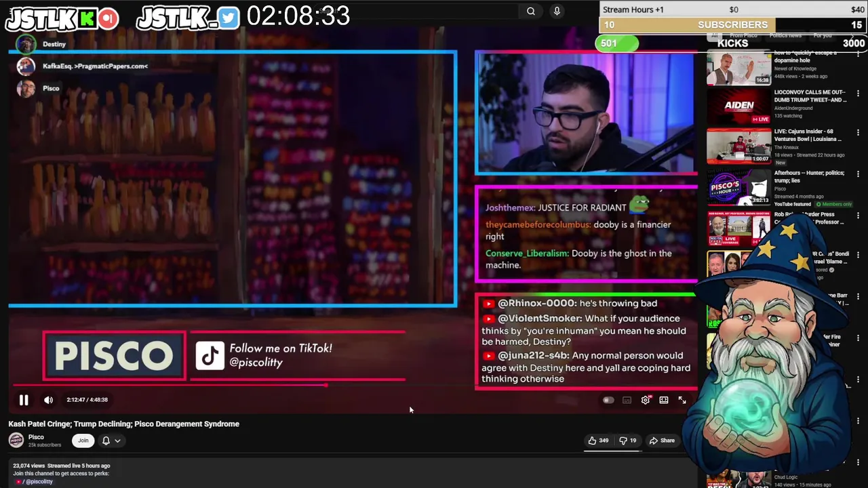Open LIVE: Cajuns Insider video title
The image size is (868, 488).
[x=808, y=135]
